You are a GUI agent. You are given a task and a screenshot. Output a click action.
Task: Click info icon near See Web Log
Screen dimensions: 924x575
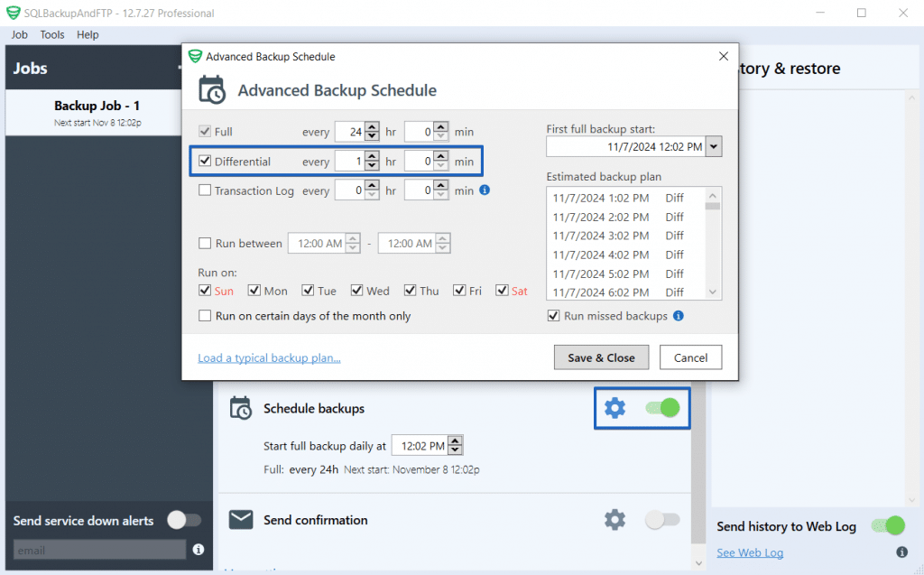coord(901,552)
